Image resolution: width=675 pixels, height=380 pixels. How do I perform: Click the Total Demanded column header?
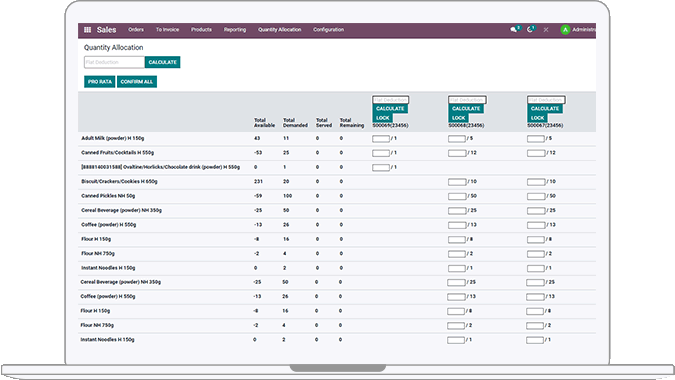click(295, 123)
